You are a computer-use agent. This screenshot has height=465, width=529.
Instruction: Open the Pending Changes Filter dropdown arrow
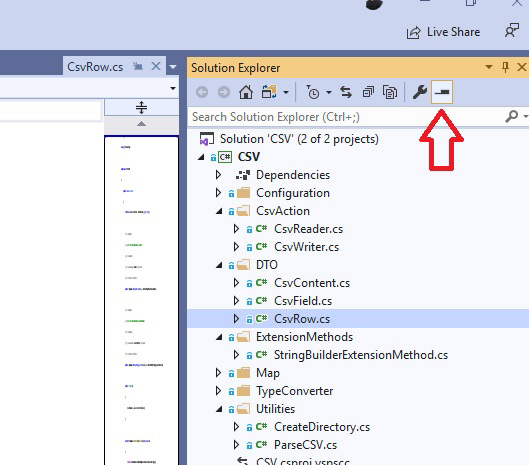click(x=329, y=92)
